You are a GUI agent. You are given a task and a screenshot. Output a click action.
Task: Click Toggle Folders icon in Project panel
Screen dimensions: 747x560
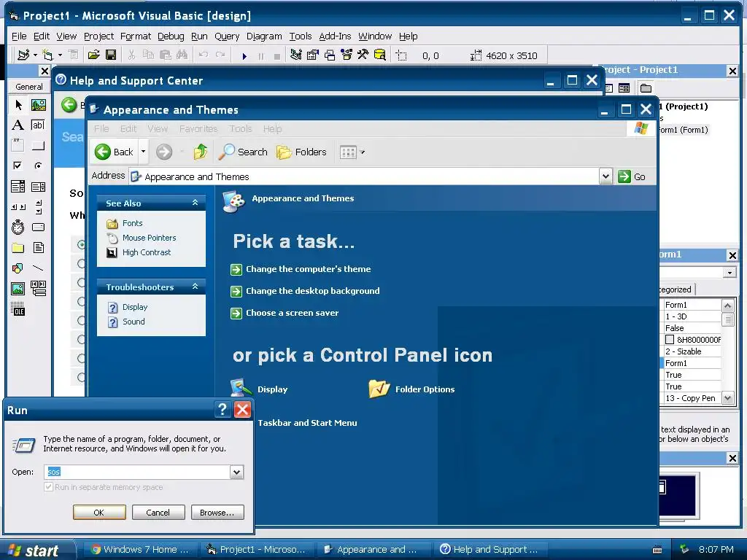click(x=646, y=88)
